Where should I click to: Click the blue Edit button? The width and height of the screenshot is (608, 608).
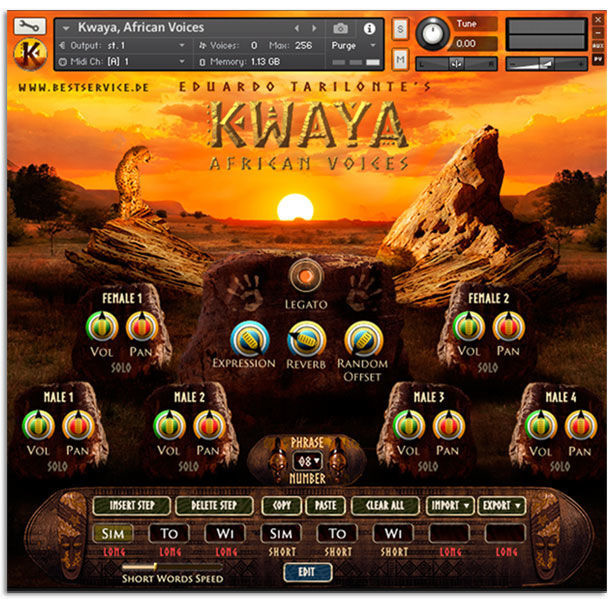(307, 572)
